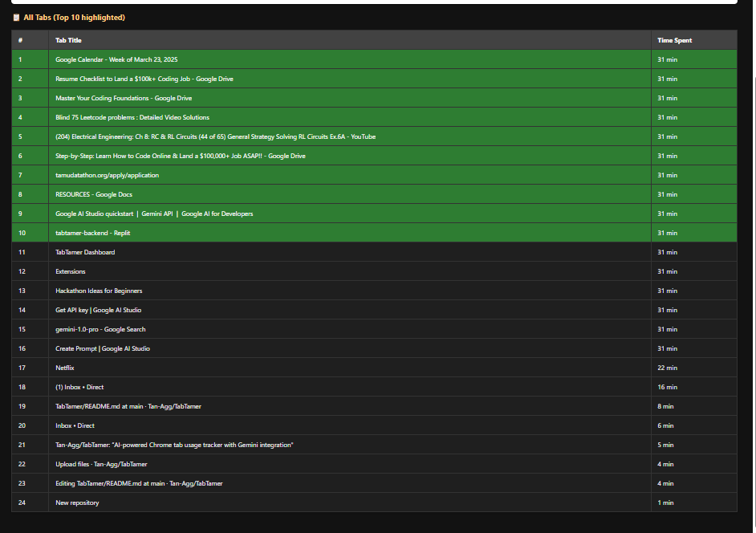Image resolution: width=756 pixels, height=533 pixels.
Task: Click tabtamer-backend - Replit title
Action: pyautogui.click(x=92, y=233)
